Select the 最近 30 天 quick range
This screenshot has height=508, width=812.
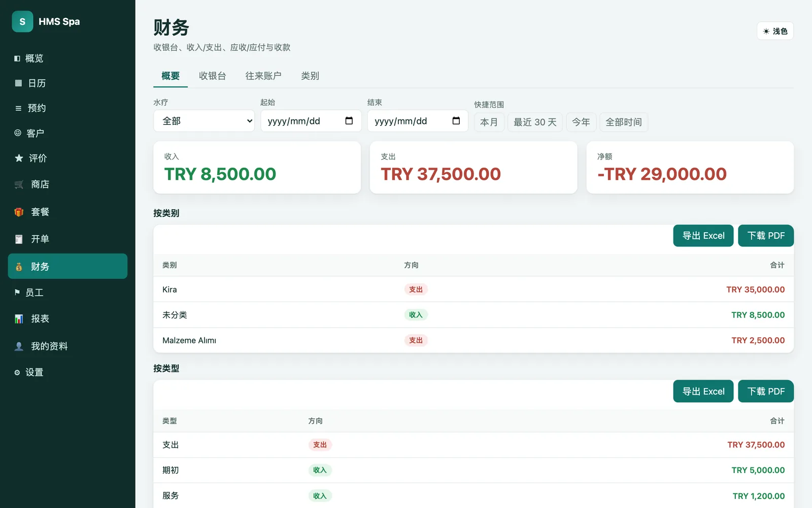(535, 122)
